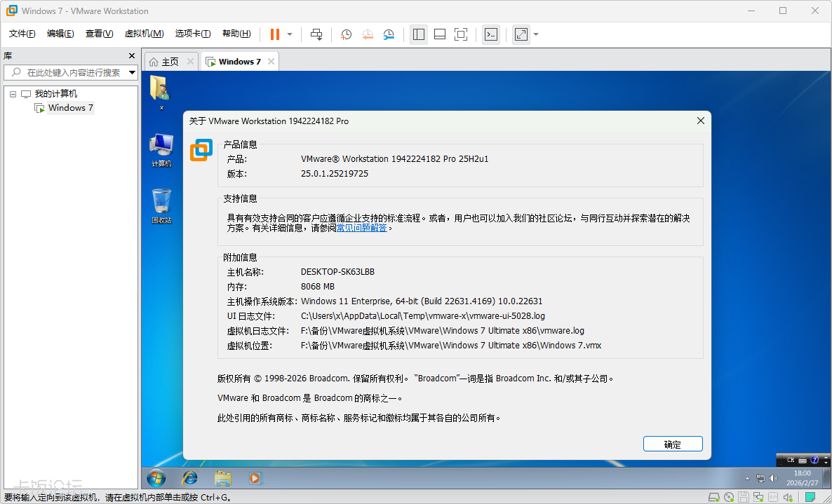Click the hard disk status bar icon

click(713, 497)
